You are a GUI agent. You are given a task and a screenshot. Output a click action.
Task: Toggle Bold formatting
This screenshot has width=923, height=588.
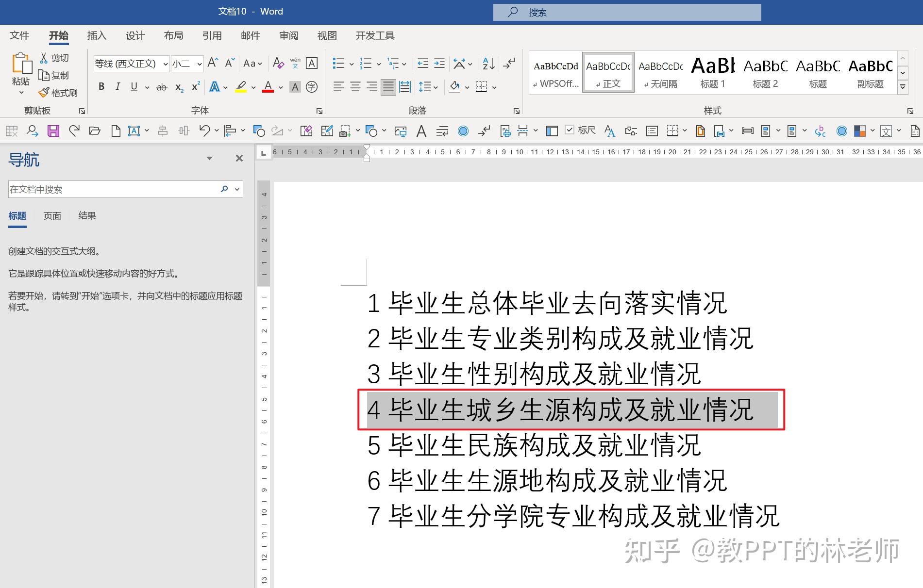101,87
